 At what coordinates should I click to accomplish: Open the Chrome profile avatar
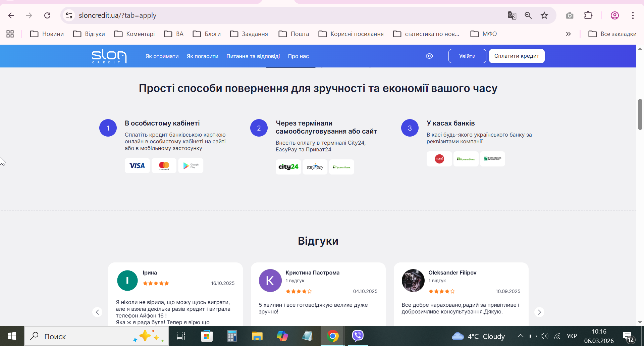pyautogui.click(x=615, y=15)
